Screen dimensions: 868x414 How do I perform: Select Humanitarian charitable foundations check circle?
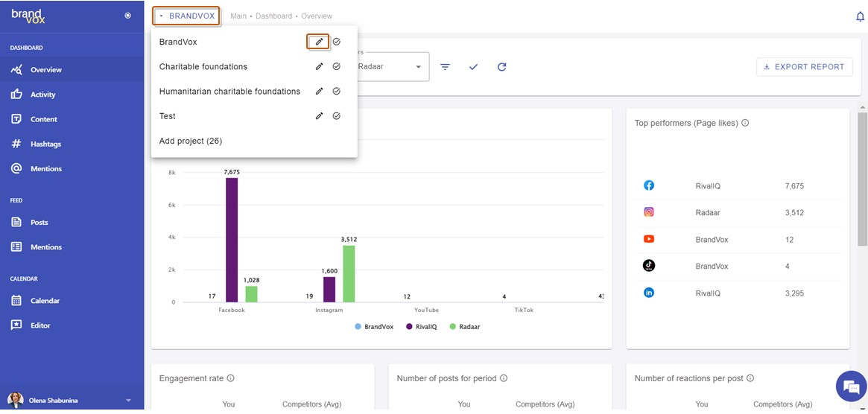[337, 92]
